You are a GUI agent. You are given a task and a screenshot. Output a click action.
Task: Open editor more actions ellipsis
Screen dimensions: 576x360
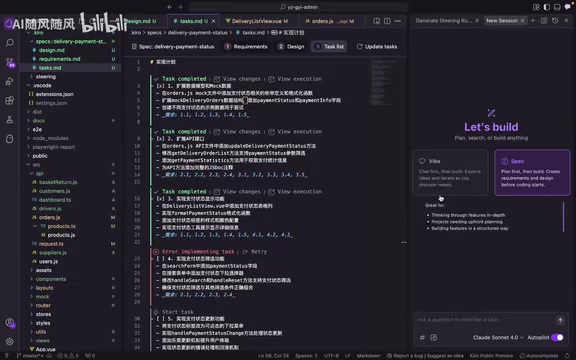click(398, 21)
